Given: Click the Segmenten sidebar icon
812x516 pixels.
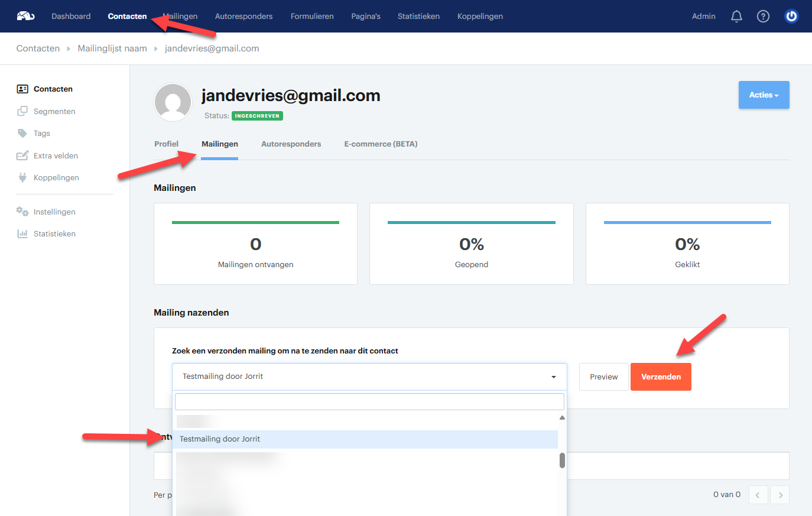Looking at the screenshot, I should 22,111.
